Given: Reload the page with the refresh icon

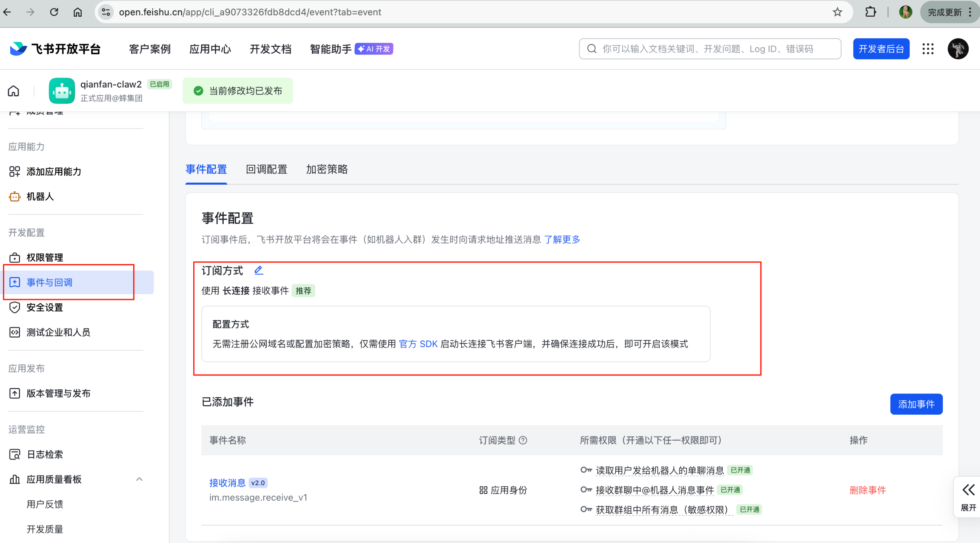Looking at the screenshot, I should click(54, 12).
